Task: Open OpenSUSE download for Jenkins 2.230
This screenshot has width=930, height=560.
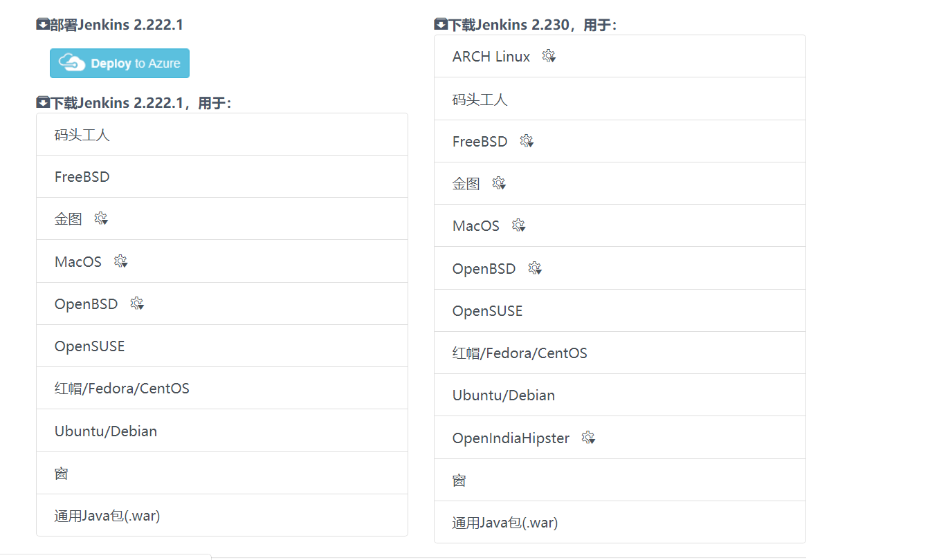Action: [x=620, y=310]
